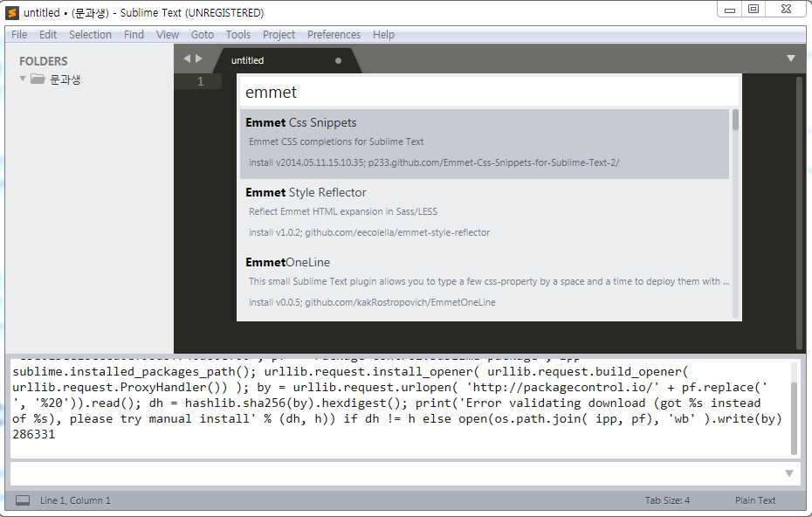The width and height of the screenshot is (812, 517).
Task: Open the Help menu
Action: [383, 35]
